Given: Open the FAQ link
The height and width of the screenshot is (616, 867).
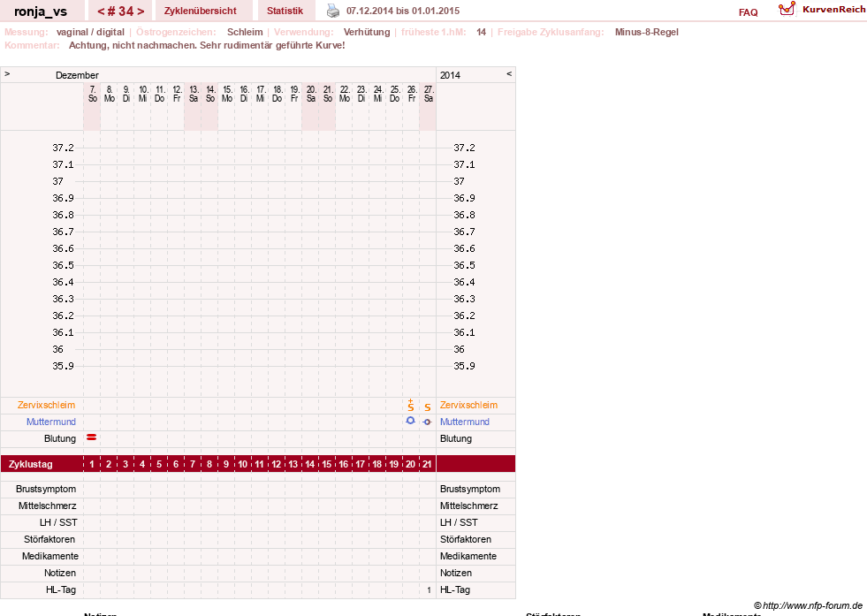Looking at the screenshot, I should [748, 12].
